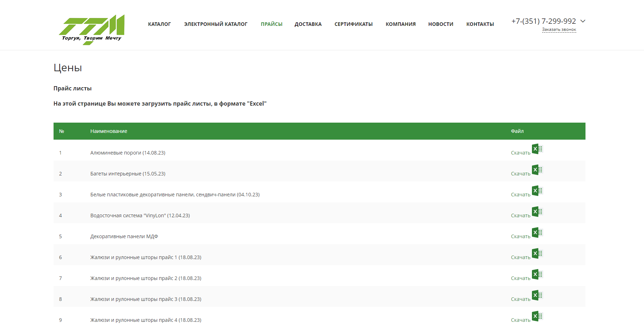Click Скачать link for Алюминевые пороги
Viewport: 644px width, 325px height.
pyautogui.click(x=520, y=153)
